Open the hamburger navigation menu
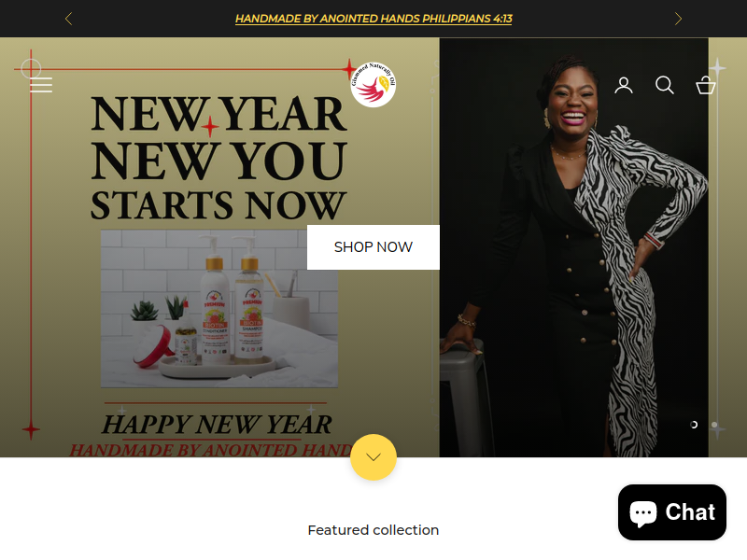The height and width of the screenshot is (560, 747). click(x=41, y=85)
